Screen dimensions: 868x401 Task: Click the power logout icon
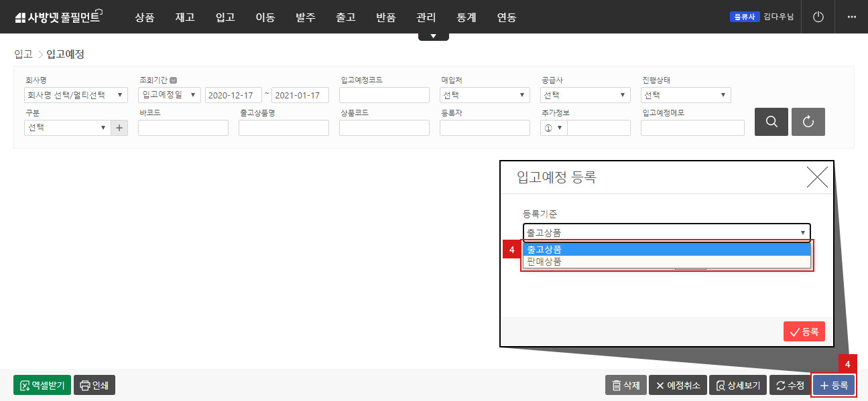click(818, 17)
